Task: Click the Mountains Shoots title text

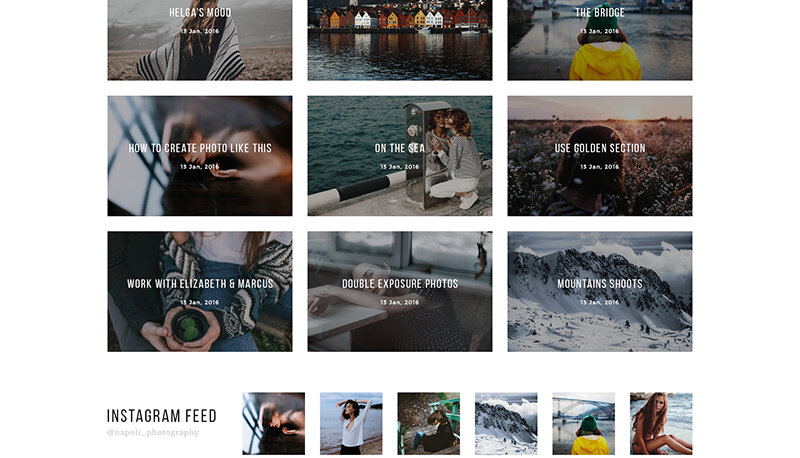Action: click(x=599, y=284)
